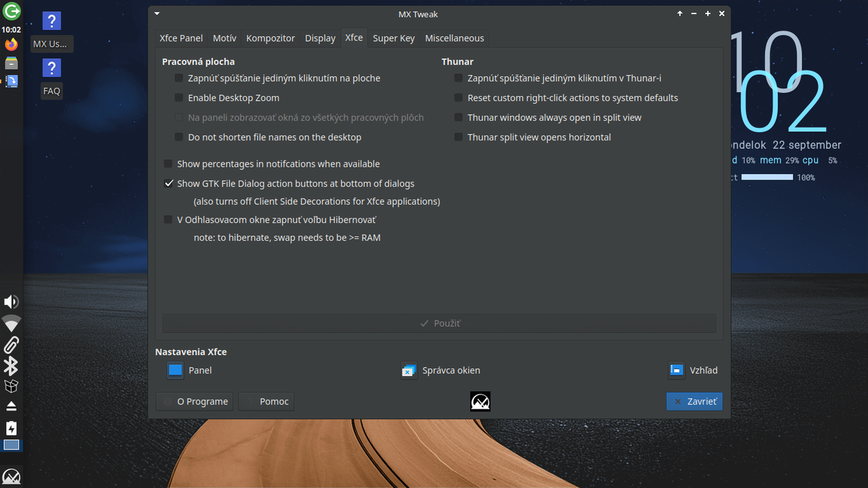
Task: Enable Thunar split view opens horizontal
Action: pyautogui.click(x=458, y=137)
